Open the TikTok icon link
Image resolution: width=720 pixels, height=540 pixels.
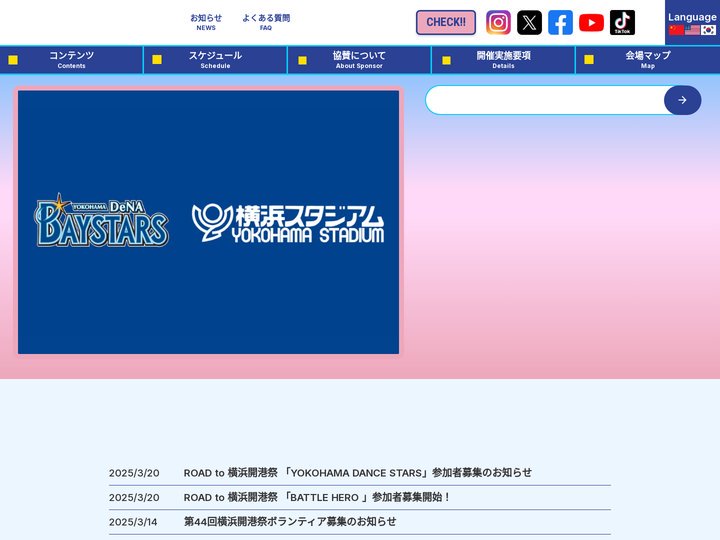tap(622, 22)
